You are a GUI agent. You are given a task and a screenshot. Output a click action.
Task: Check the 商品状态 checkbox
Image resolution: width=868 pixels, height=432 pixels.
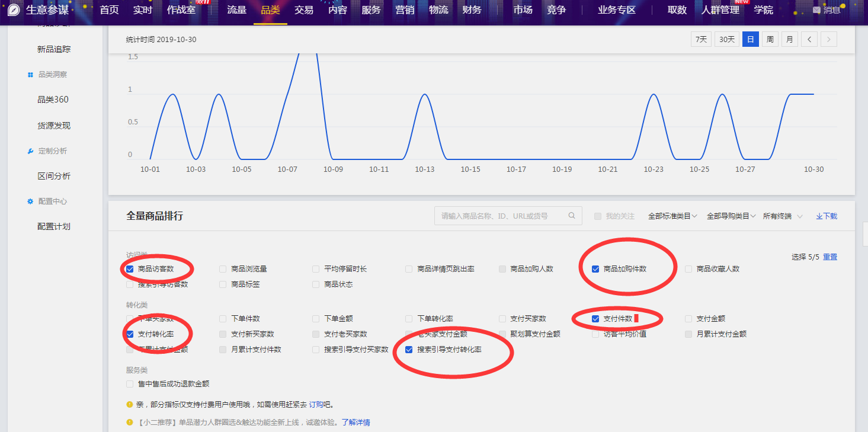coord(316,284)
